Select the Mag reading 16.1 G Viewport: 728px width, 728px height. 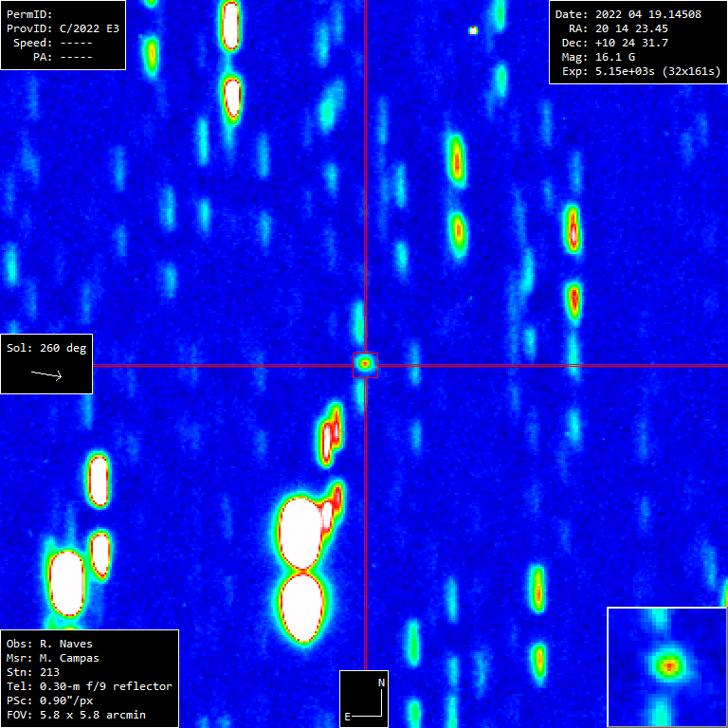(615, 57)
